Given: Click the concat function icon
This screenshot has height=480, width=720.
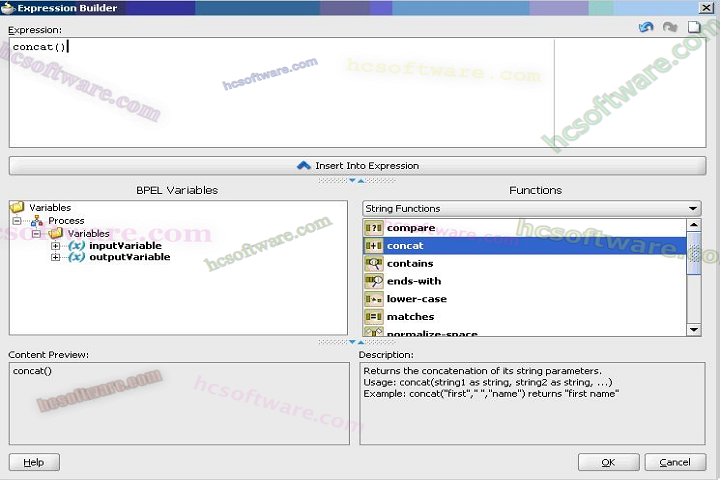Looking at the screenshot, I should click(373, 246).
